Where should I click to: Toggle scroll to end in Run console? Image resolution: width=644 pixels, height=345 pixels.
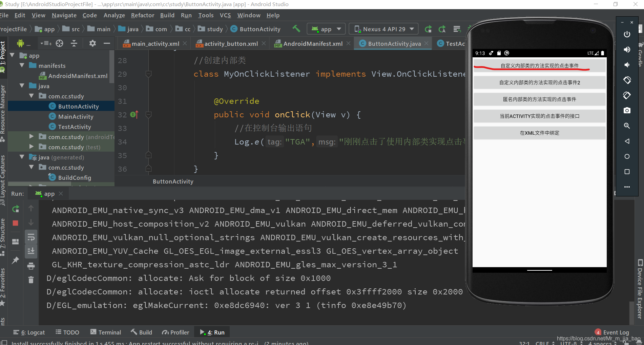pos(31,251)
